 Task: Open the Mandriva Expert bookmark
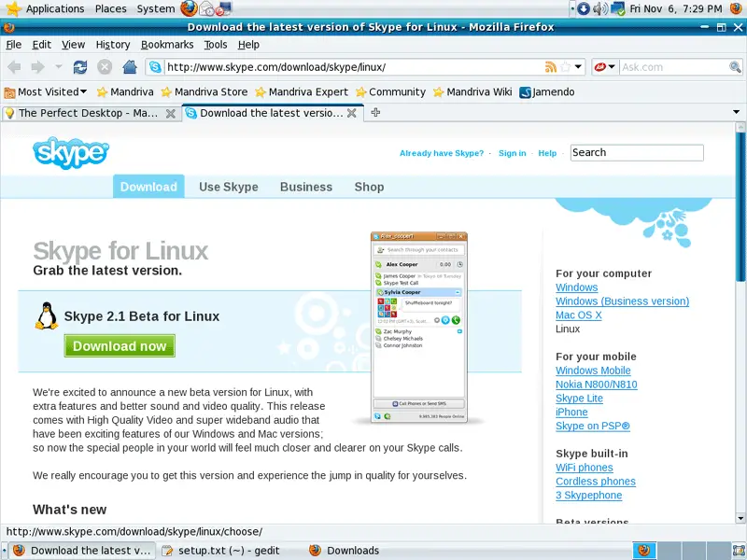pyautogui.click(x=302, y=91)
